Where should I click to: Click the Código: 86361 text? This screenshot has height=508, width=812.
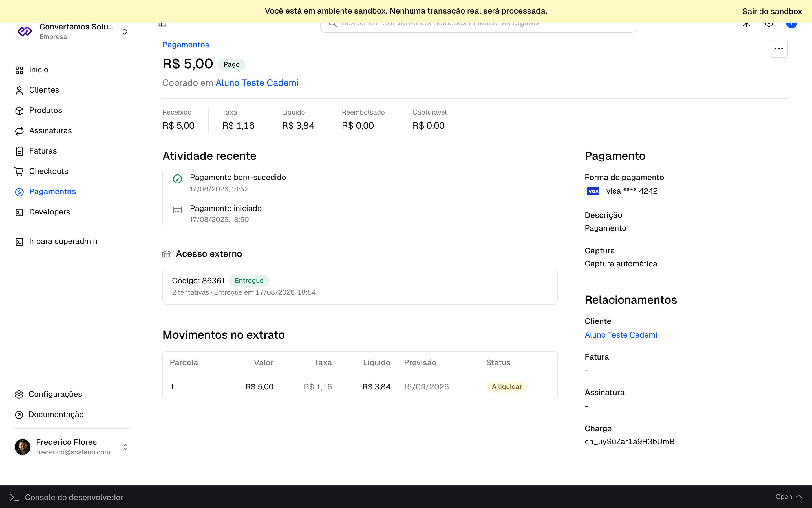[x=198, y=281]
